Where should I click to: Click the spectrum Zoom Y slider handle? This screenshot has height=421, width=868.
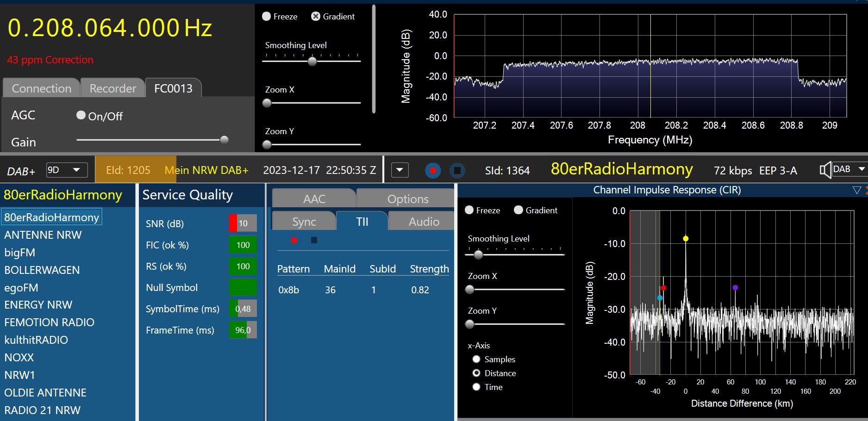267,145
